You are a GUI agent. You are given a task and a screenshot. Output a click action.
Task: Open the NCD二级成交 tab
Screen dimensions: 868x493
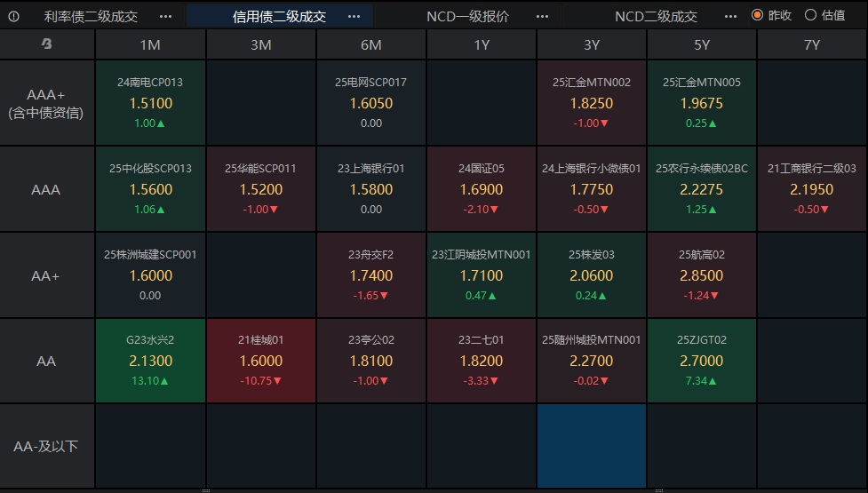tap(656, 16)
